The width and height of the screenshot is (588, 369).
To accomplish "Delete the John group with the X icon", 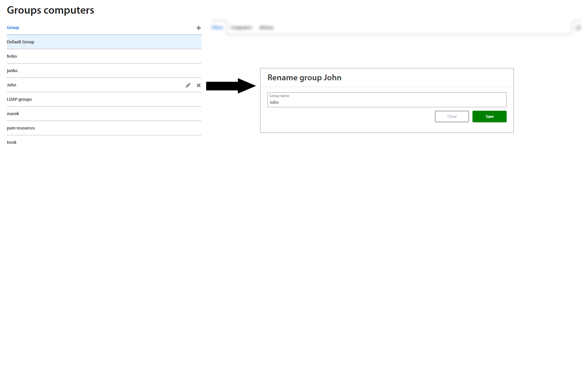I will (x=199, y=85).
